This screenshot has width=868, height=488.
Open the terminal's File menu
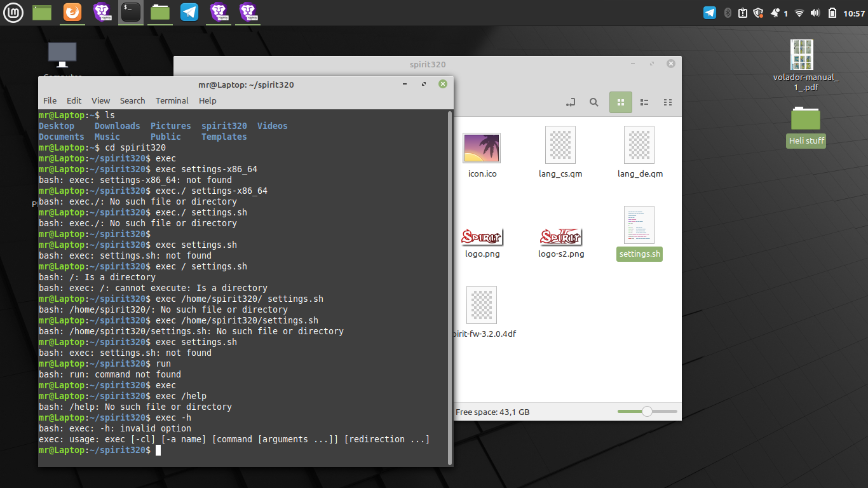point(50,100)
